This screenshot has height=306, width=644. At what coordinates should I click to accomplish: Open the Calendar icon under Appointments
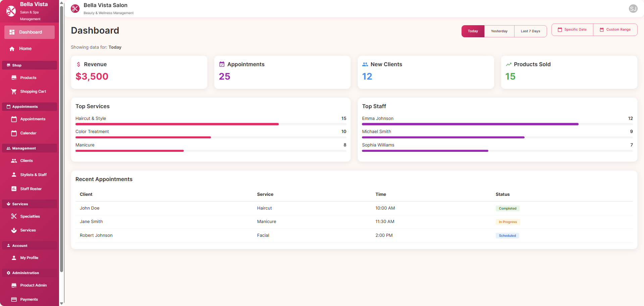[x=14, y=133]
